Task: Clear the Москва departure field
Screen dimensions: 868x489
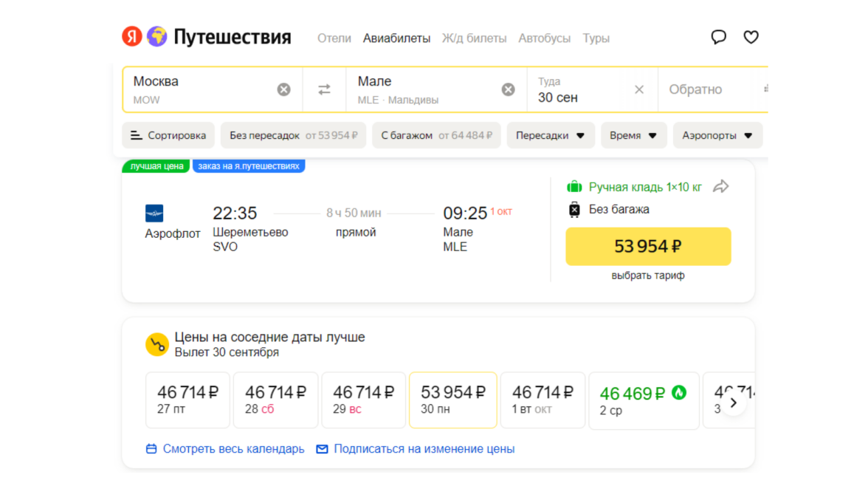Action: pos(283,89)
